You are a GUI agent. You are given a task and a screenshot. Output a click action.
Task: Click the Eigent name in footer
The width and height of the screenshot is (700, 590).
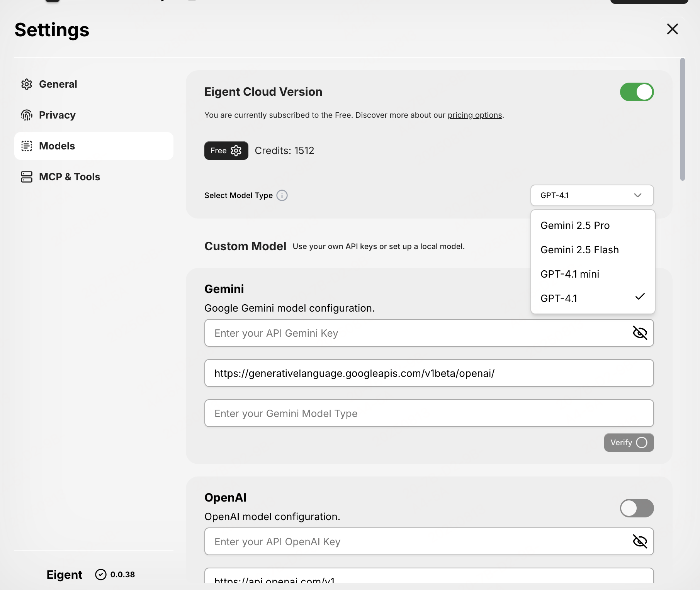tap(64, 575)
